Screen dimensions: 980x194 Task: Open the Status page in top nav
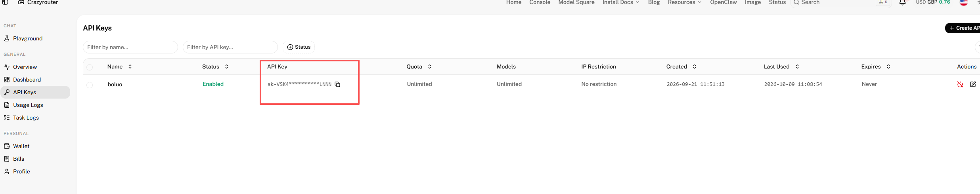click(777, 2)
